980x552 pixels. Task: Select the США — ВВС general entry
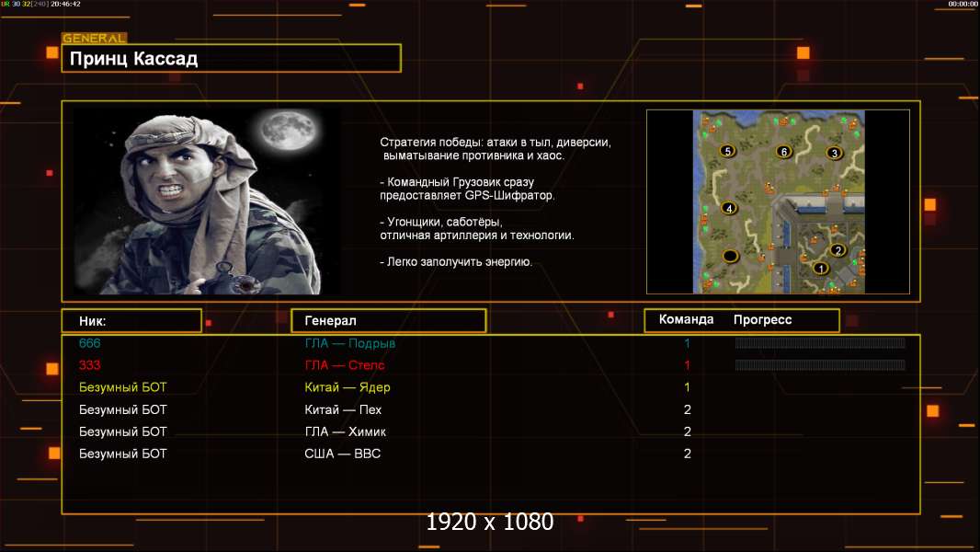coord(342,454)
